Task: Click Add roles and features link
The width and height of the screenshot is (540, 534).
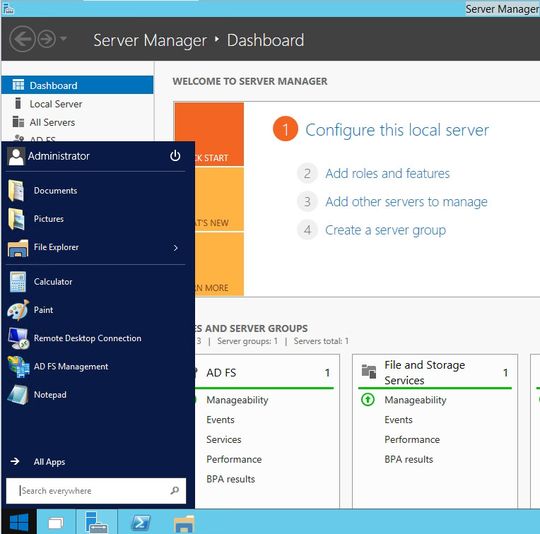Action: pos(387,173)
